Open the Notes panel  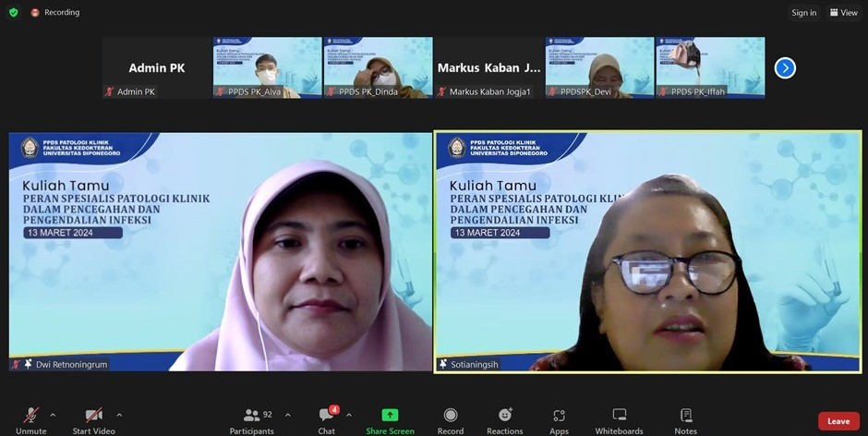[685, 416]
